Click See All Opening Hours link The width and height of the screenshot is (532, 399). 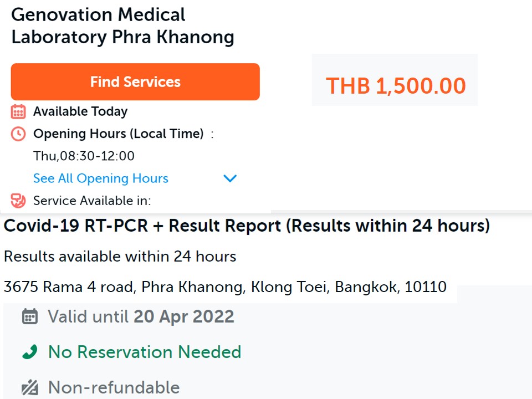100,178
